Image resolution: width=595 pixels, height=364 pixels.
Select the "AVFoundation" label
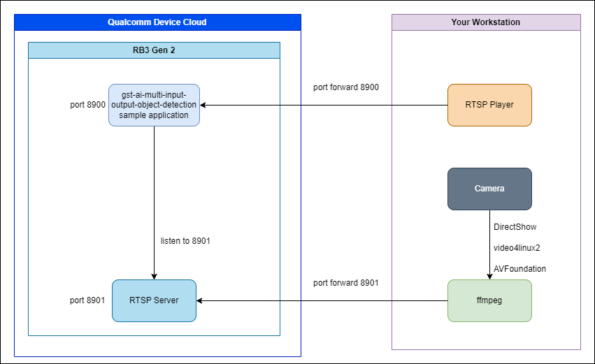(x=520, y=269)
